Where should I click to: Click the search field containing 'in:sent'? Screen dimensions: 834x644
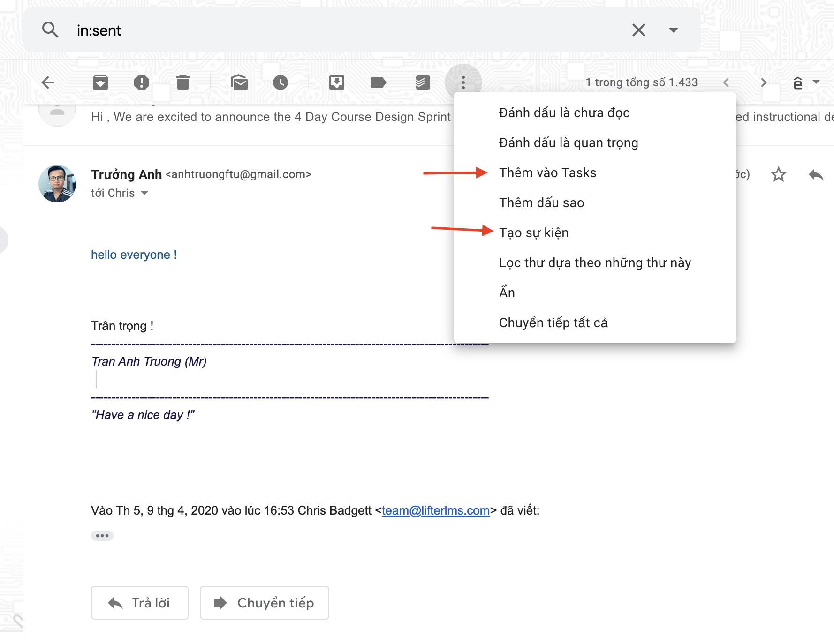(328, 30)
